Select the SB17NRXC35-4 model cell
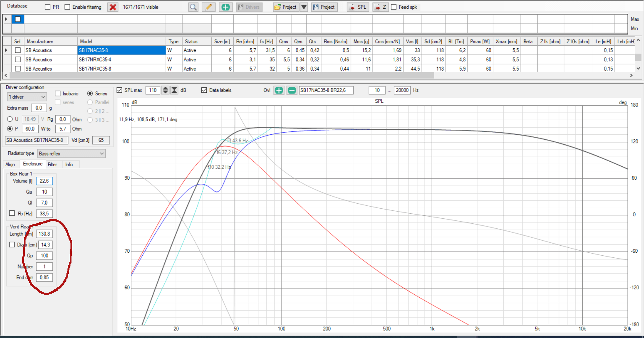 tap(122, 59)
